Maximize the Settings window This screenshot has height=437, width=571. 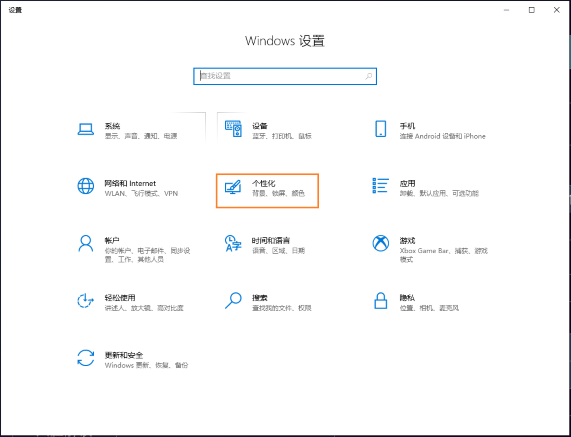click(x=532, y=10)
